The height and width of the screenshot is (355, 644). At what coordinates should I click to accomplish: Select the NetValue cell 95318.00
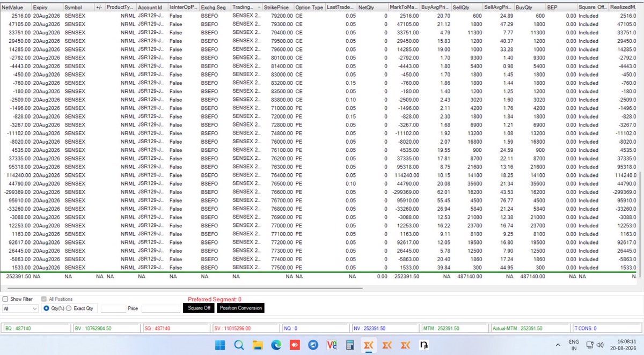pyautogui.click(x=16, y=167)
